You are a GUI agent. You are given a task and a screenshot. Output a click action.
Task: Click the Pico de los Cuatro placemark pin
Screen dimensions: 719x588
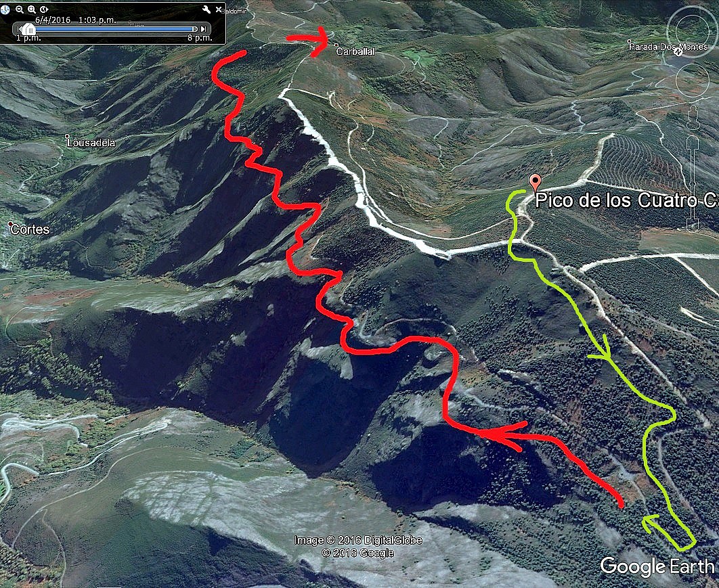(535, 183)
